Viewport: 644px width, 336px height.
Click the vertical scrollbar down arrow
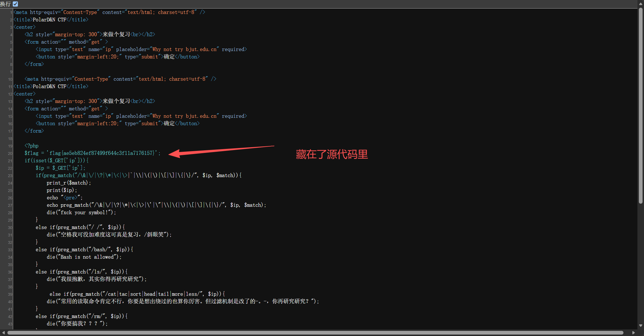(x=641, y=325)
